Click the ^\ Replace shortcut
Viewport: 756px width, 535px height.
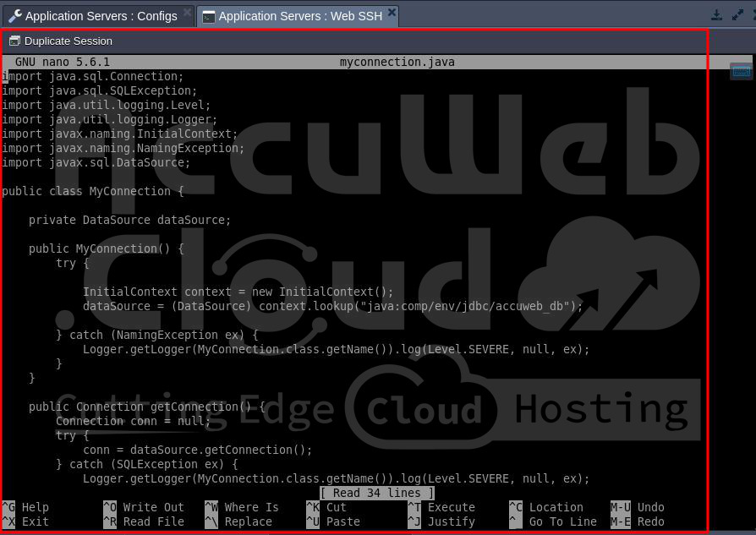(238, 522)
